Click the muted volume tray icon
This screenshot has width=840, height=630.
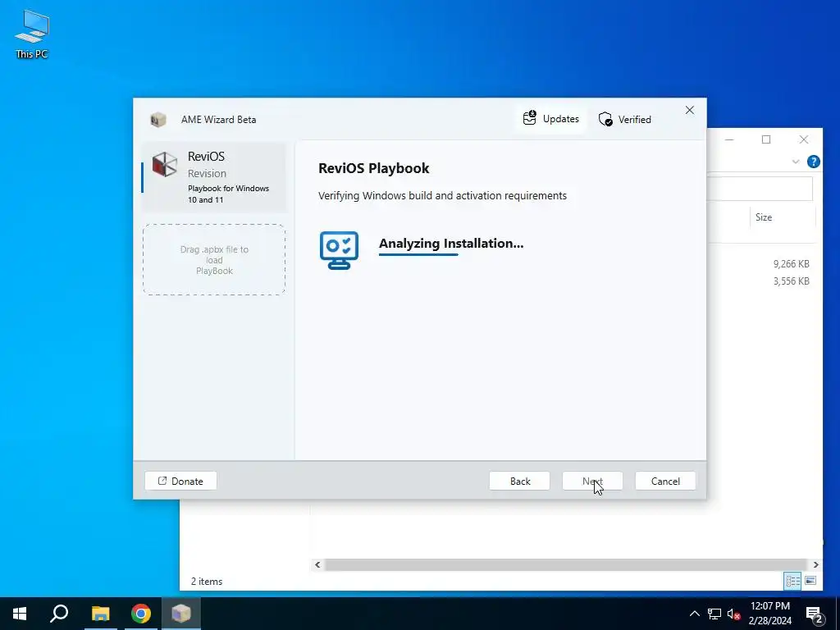pyautogui.click(x=734, y=614)
